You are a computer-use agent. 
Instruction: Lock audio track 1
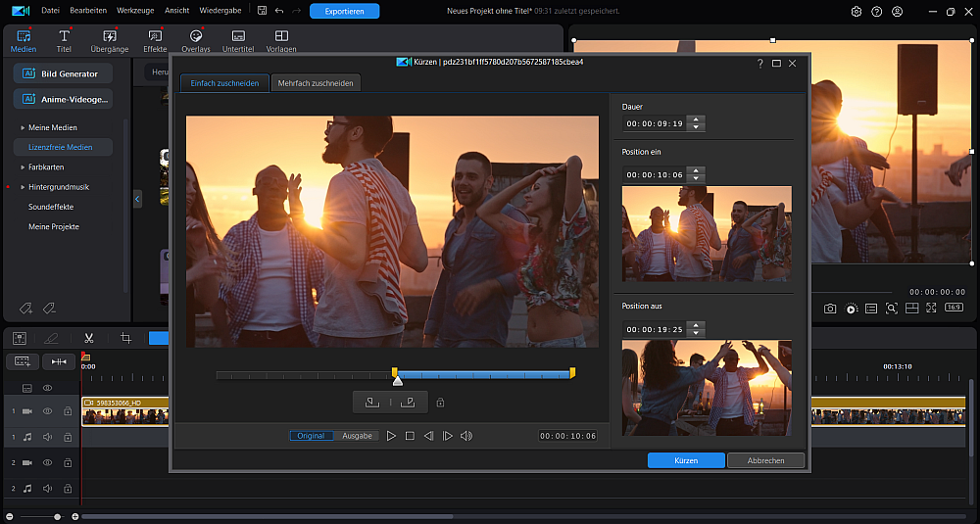tap(68, 437)
